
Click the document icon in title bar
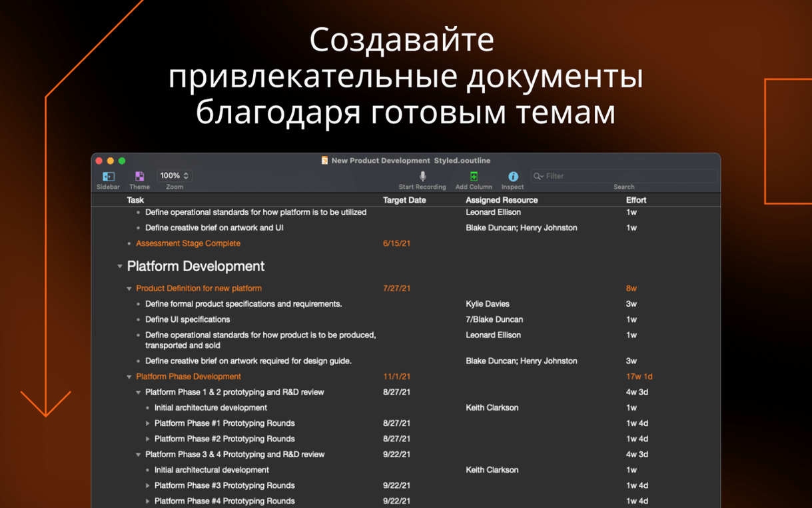coord(324,161)
